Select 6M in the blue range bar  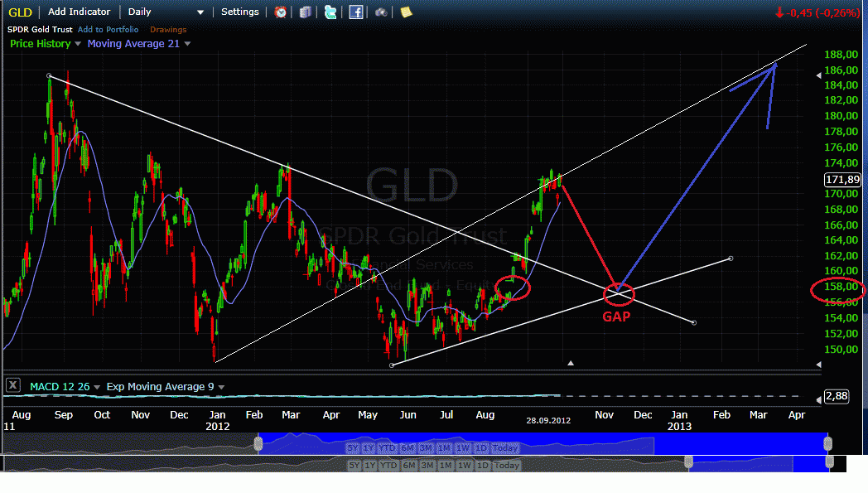[x=407, y=447]
